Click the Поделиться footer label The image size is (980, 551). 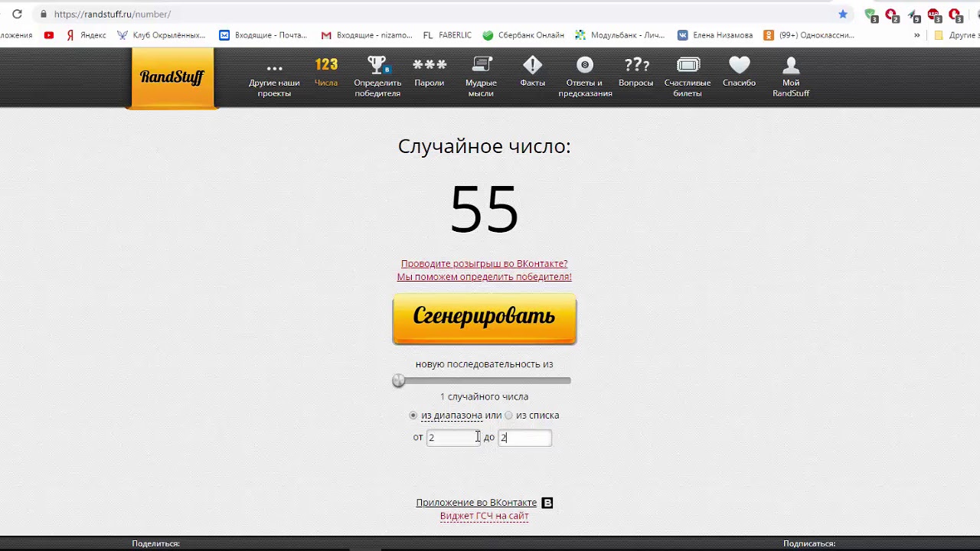pos(155,543)
